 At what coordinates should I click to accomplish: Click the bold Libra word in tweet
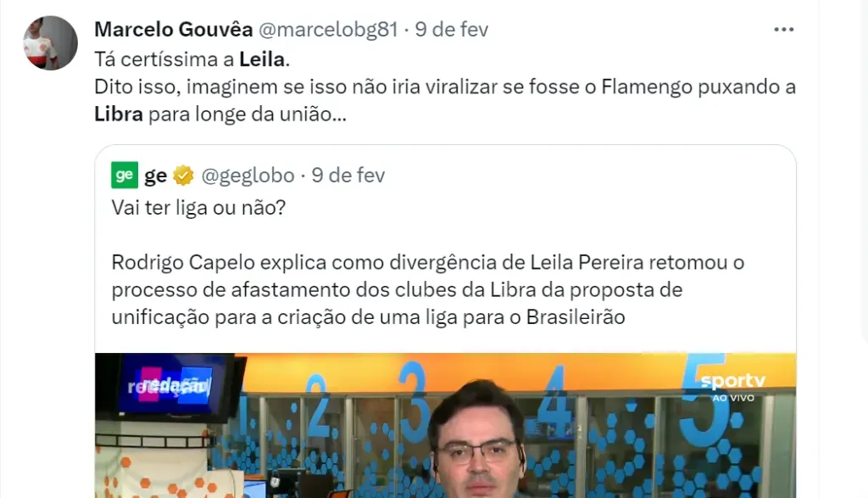[119, 115]
